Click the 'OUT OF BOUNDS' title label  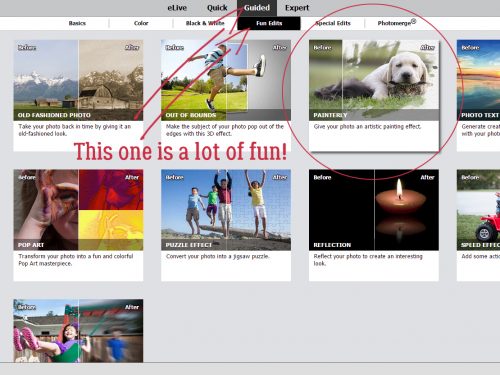click(x=191, y=115)
